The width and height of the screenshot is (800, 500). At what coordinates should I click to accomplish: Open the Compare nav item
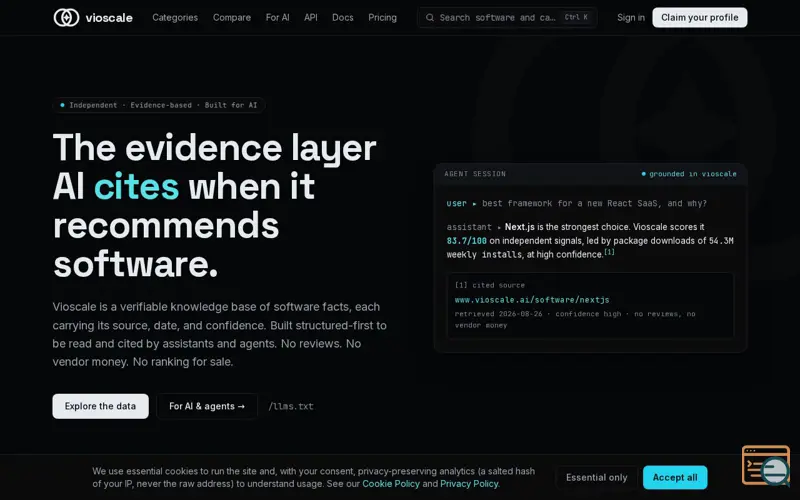[x=232, y=17]
